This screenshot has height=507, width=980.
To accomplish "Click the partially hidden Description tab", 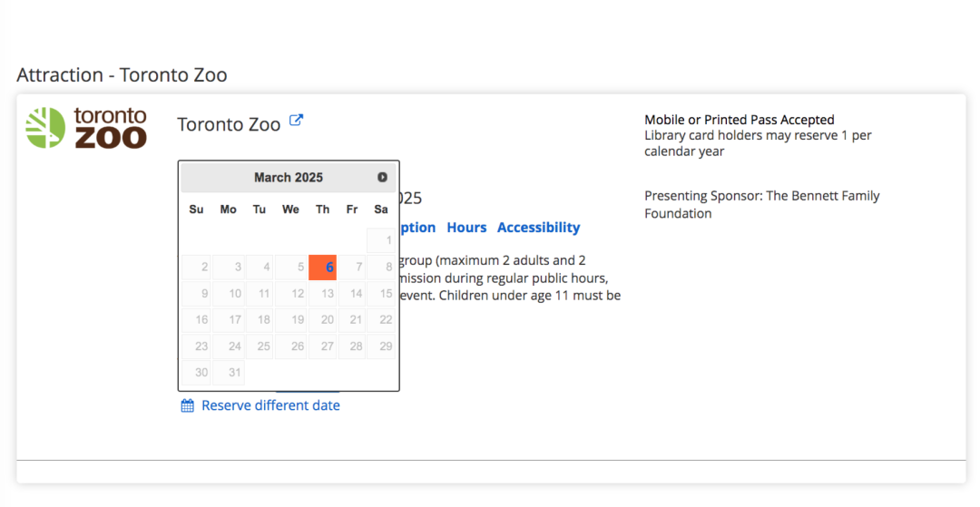I will 417,228.
